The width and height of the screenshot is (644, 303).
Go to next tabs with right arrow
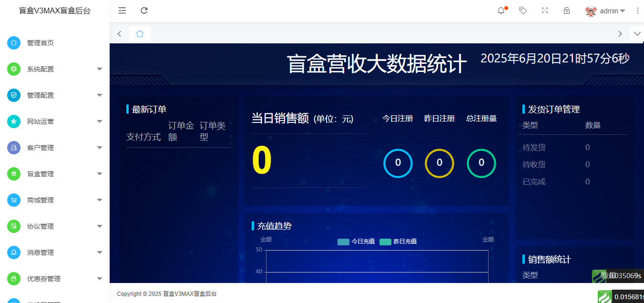[x=620, y=34]
